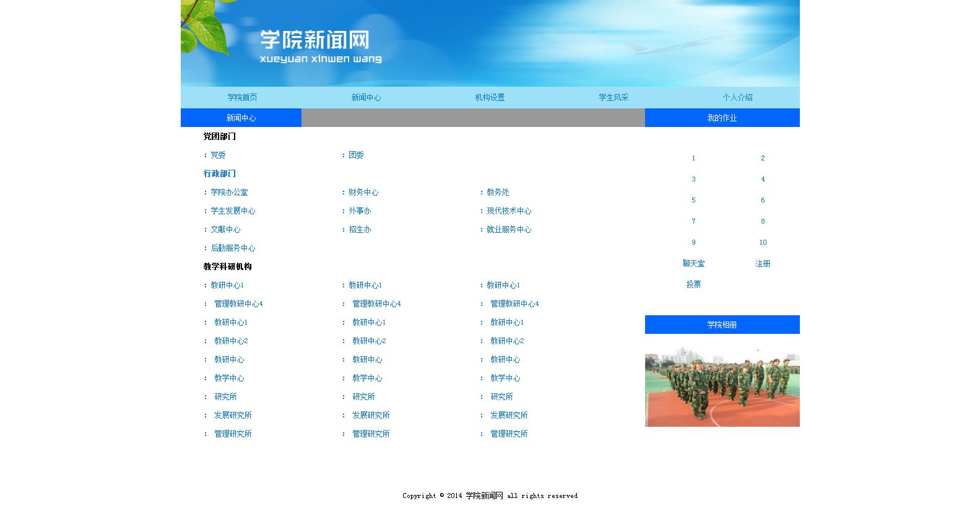Screen dimensions: 980x511
Task: Open homework number 10 link
Action: [763, 242]
